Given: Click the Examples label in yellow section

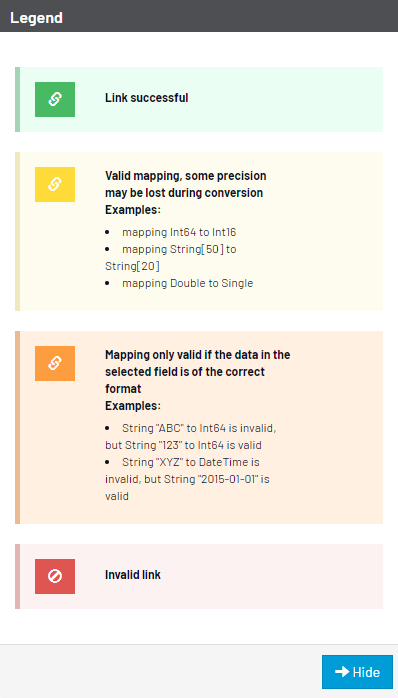Looking at the screenshot, I should pos(133,210).
